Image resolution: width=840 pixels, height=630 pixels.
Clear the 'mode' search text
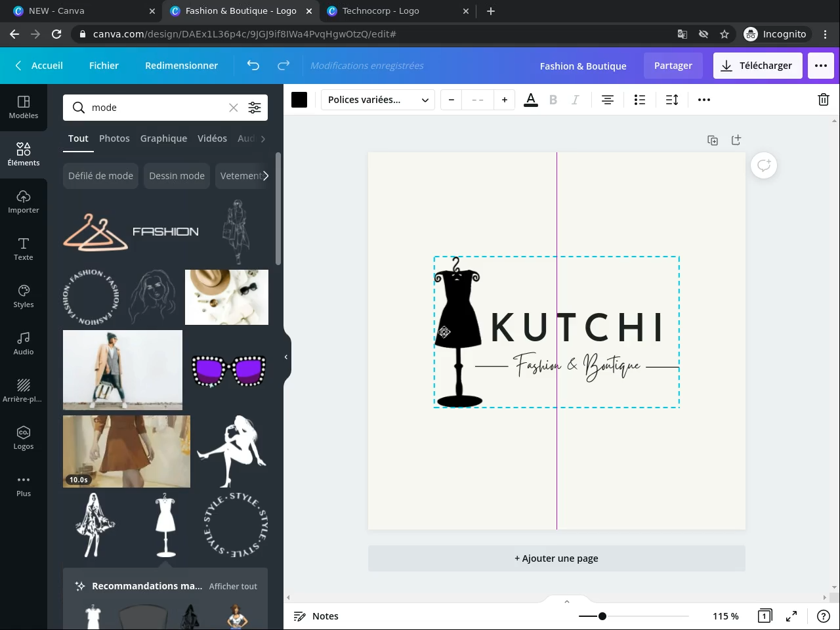233,108
